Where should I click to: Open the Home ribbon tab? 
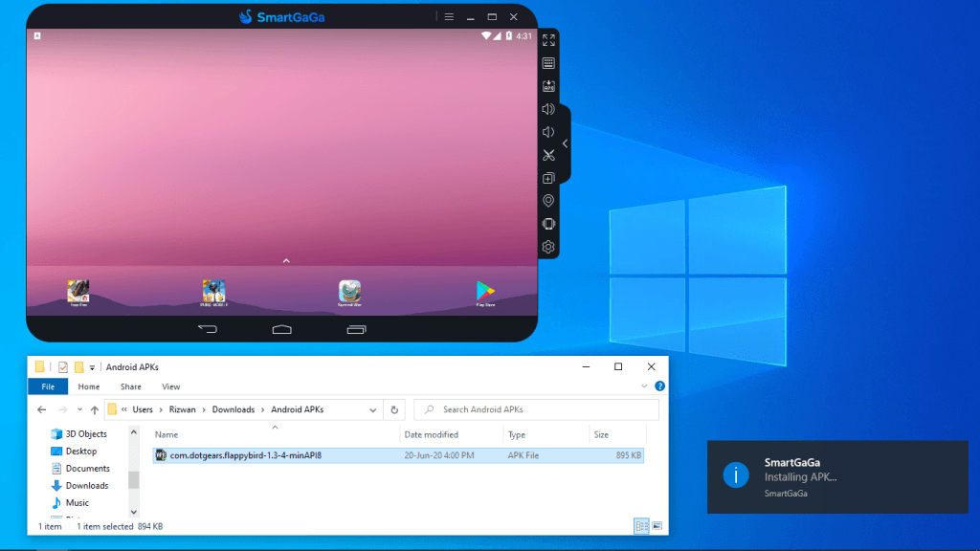coord(89,386)
